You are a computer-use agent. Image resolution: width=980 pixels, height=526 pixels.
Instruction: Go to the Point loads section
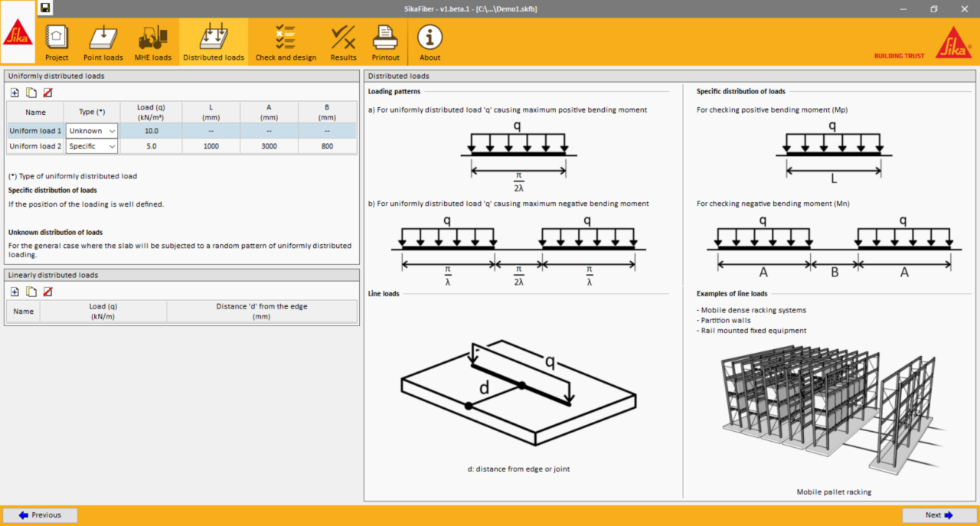tap(103, 43)
